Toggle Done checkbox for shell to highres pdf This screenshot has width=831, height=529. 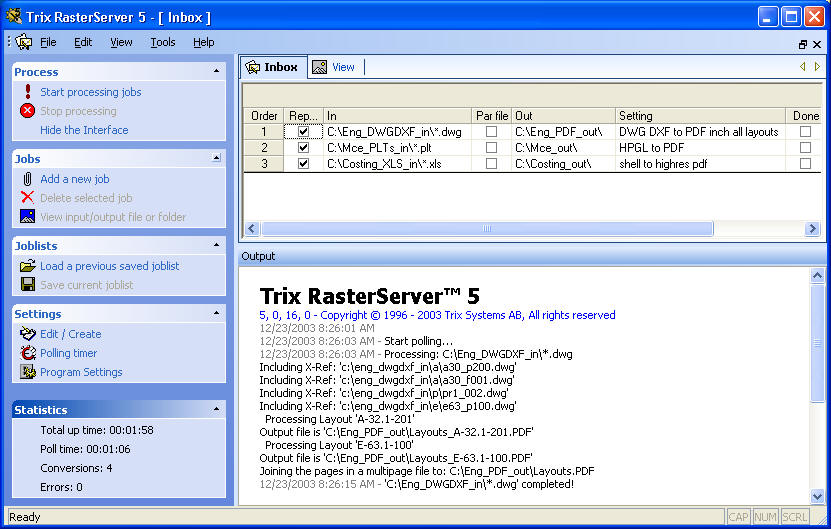[x=805, y=164]
